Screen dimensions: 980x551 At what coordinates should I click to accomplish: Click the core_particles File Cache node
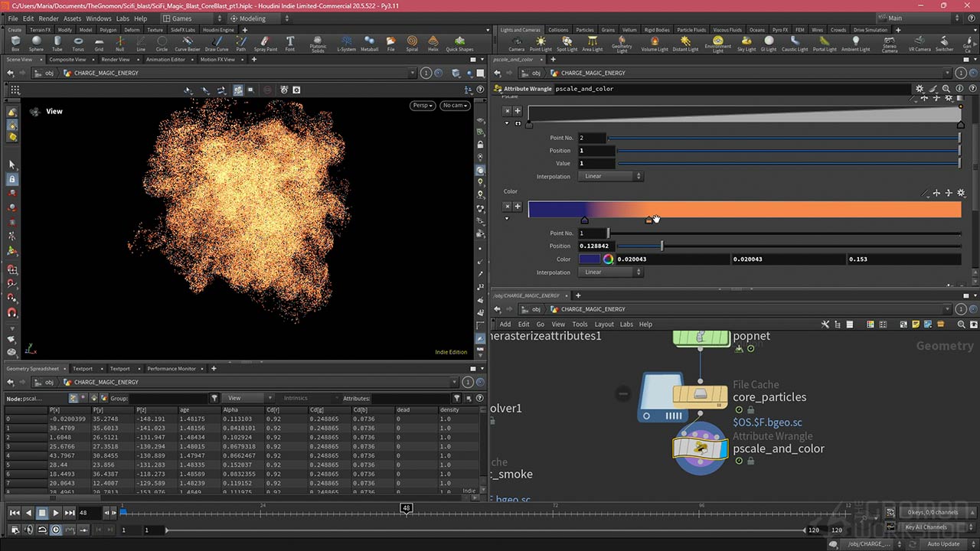tap(700, 395)
